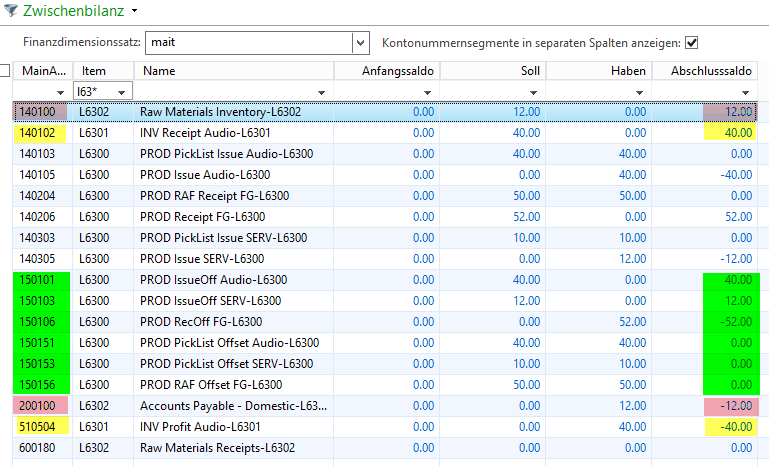769x466 pixels.
Task: Expand the Soll filter dropdown arrow
Action: pyautogui.click(x=533, y=92)
